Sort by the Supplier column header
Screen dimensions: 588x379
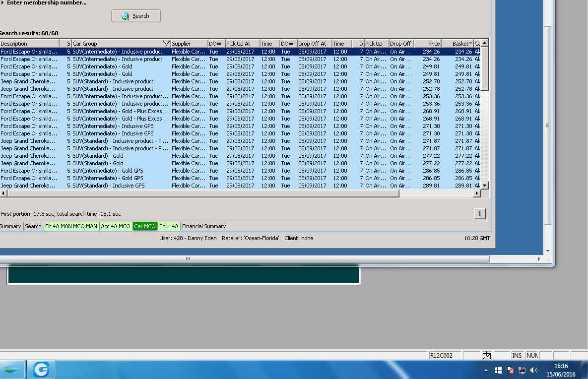[189, 44]
